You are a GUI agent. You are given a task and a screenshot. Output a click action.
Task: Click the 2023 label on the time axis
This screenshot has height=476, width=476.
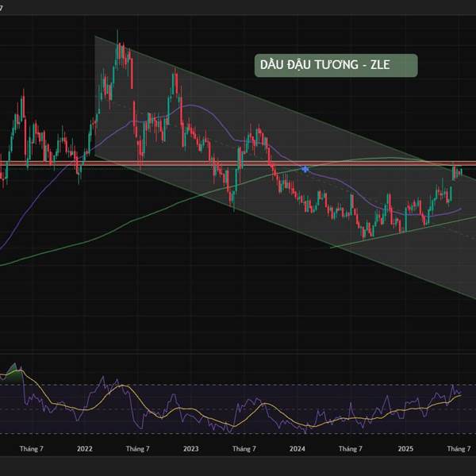tap(190, 449)
